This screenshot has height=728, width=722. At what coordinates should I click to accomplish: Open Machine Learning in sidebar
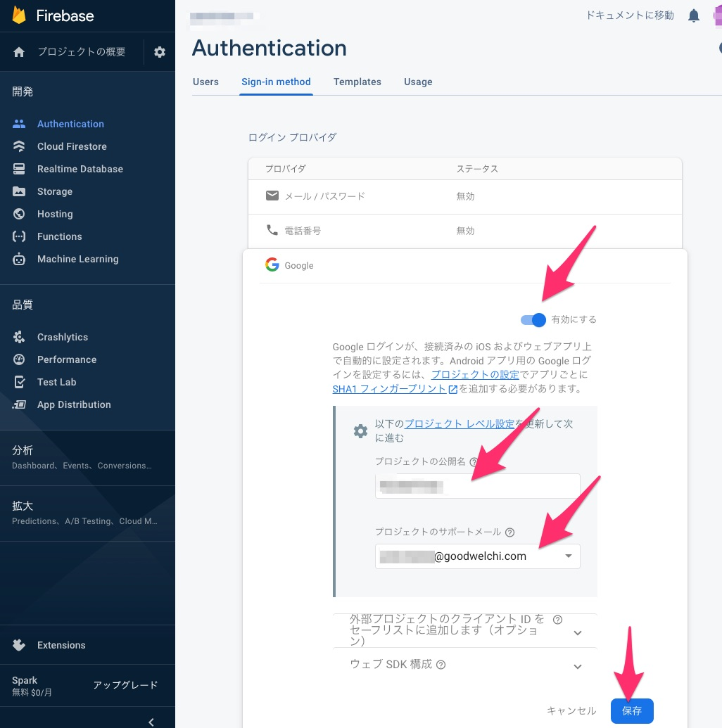pos(78,259)
